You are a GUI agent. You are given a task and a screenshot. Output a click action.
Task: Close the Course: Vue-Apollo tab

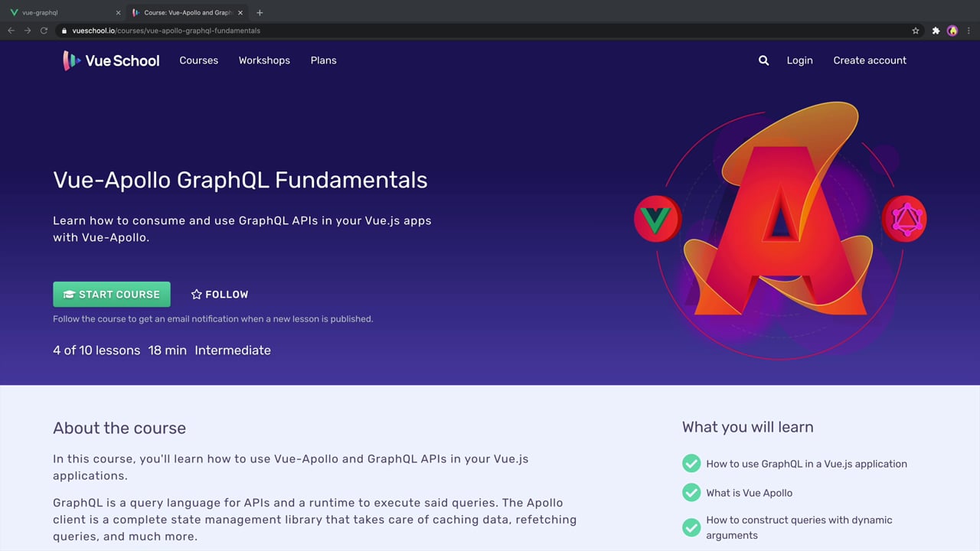[240, 12]
